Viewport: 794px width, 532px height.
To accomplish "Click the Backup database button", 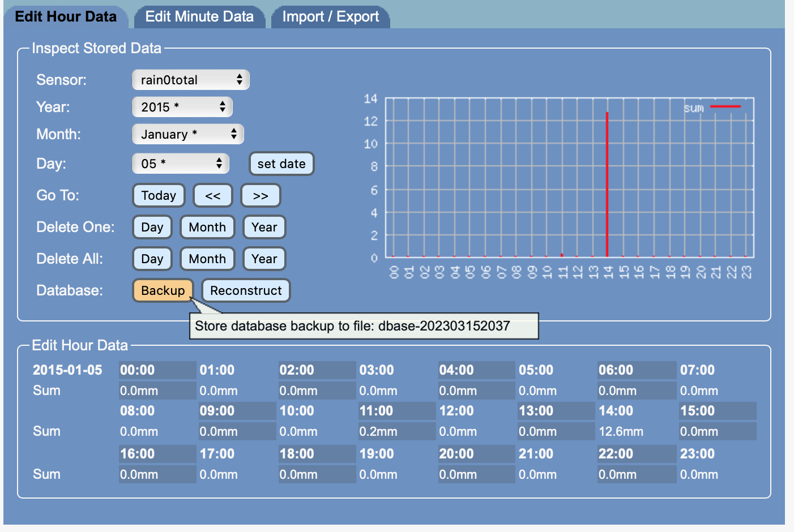I will click(x=163, y=290).
